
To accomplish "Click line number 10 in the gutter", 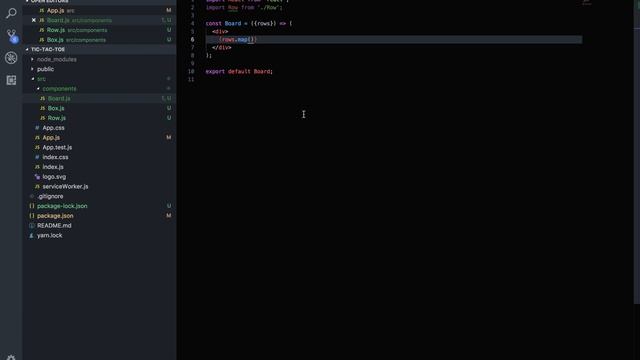I will point(191,71).
